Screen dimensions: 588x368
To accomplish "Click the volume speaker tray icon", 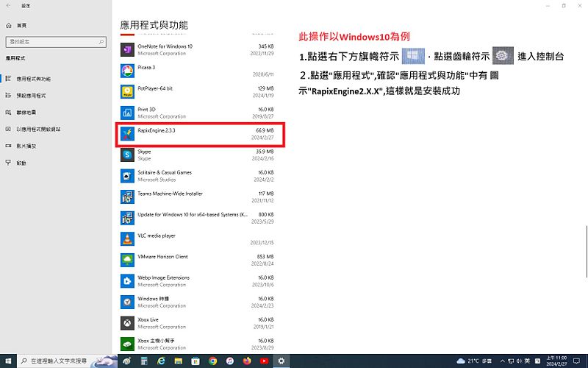I will (x=519, y=361).
